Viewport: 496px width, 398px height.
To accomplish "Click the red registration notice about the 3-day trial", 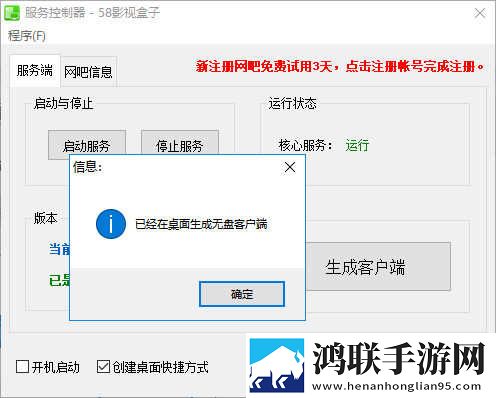I will point(340,66).
